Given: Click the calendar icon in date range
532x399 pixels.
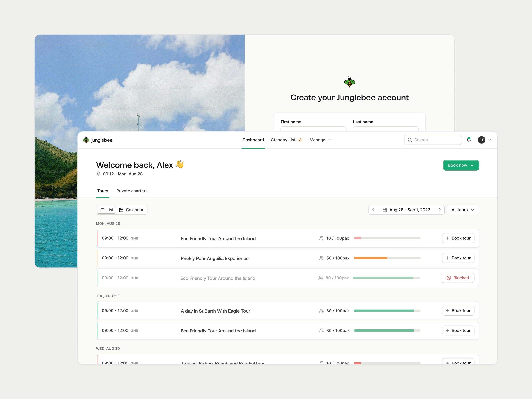Looking at the screenshot, I should pyautogui.click(x=385, y=210).
